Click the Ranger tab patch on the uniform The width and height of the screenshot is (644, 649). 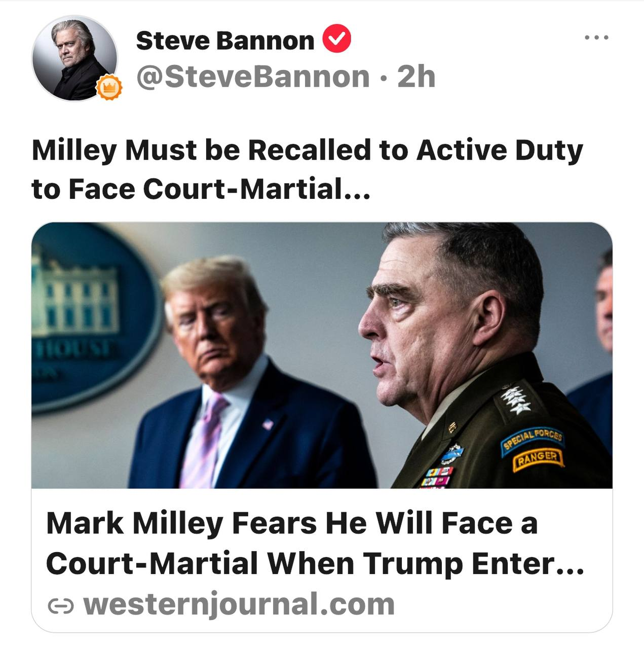[x=538, y=458]
